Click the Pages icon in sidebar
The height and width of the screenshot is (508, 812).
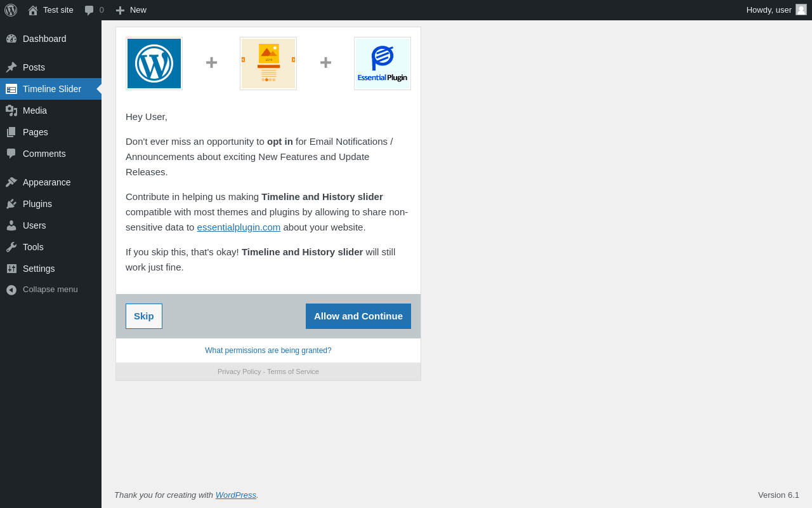point(11,132)
